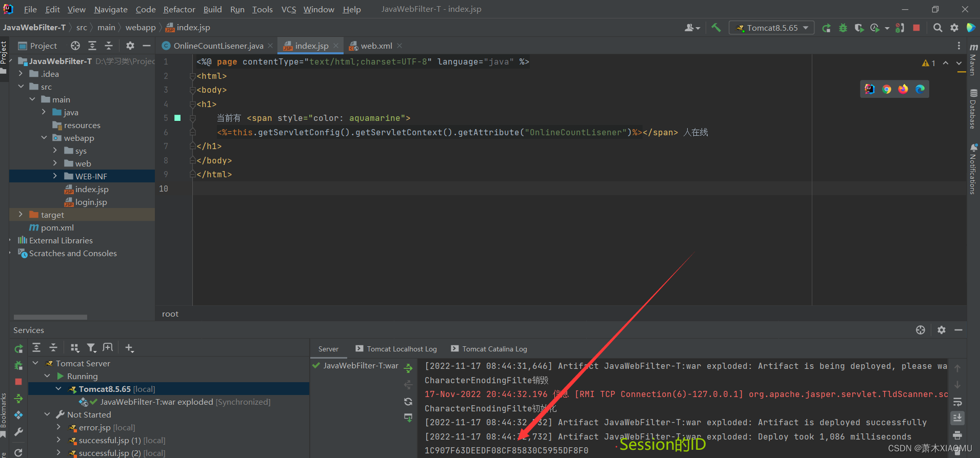Open the Maven side panel
Image resolution: width=980 pixels, height=458 pixels.
coord(973,59)
